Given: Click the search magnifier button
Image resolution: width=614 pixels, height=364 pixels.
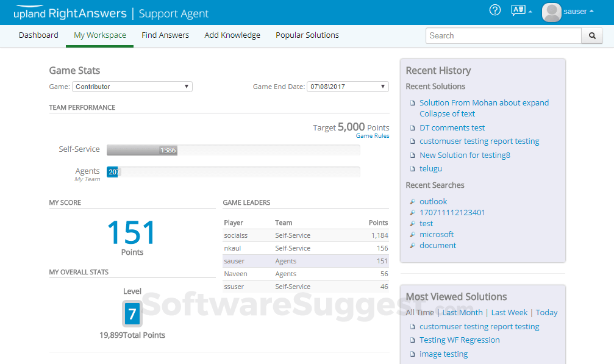Looking at the screenshot, I should 591,36.
